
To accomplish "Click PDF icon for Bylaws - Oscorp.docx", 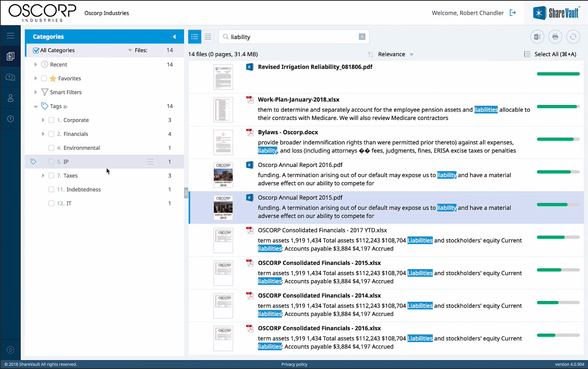I will click(250, 132).
